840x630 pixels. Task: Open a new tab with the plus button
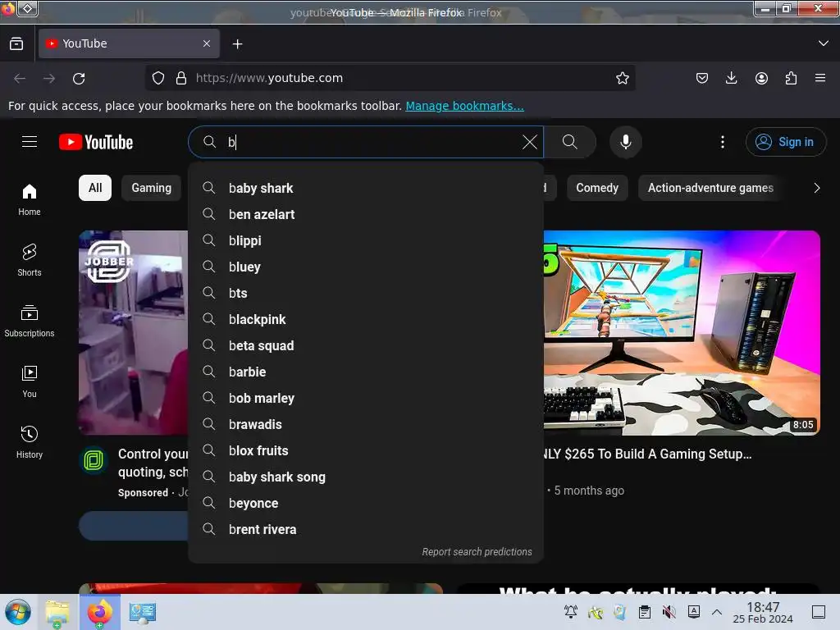click(x=237, y=44)
